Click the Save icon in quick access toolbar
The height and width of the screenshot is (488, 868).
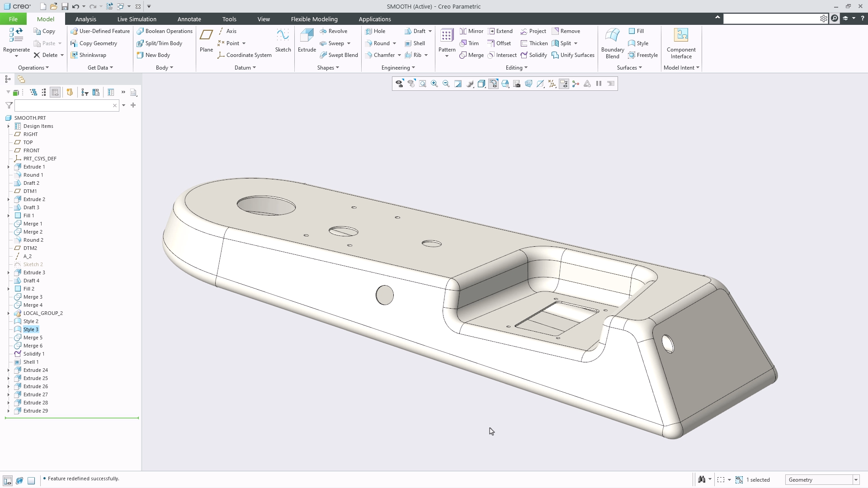click(x=65, y=6)
